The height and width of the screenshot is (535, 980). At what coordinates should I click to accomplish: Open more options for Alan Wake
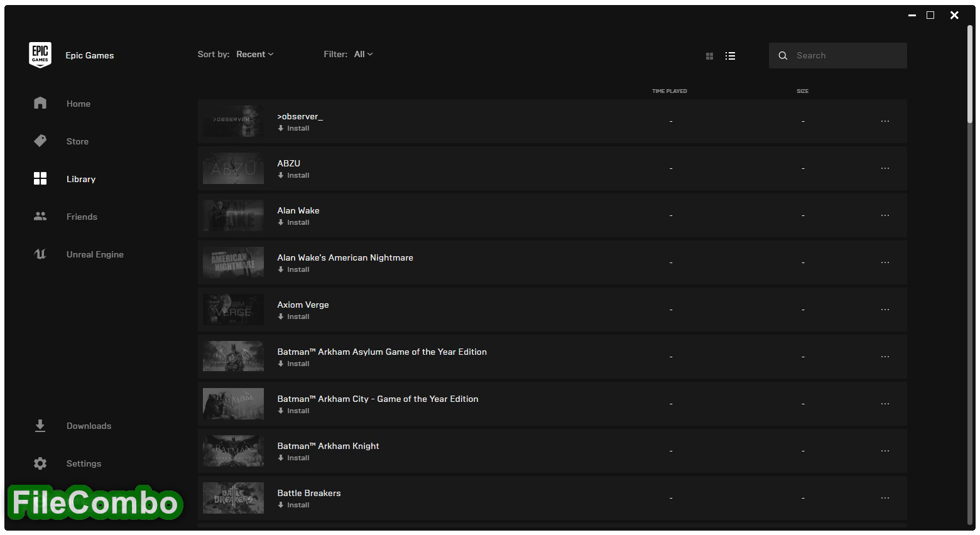click(885, 215)
